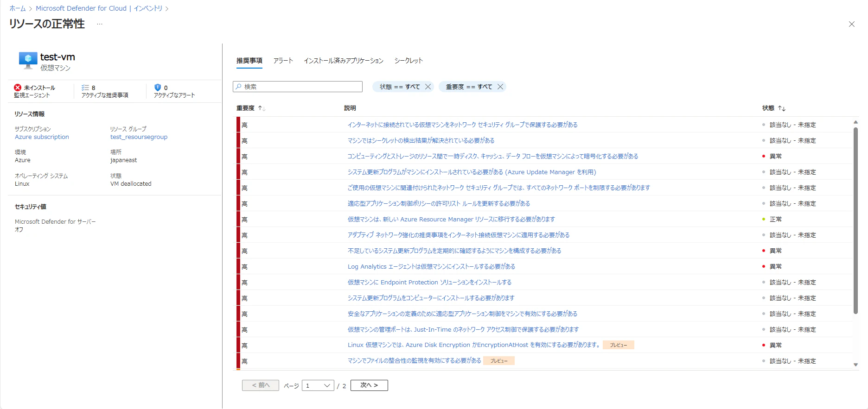The height and width of the screenshot is (409, 868).
Task: Click the red not-installed agent status icon
Action: tap(18, 88)
